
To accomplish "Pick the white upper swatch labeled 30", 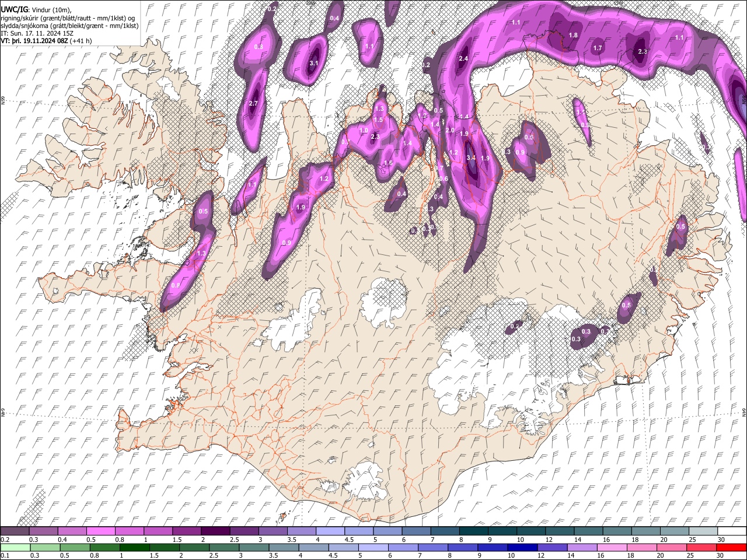I will click(732, 531).
